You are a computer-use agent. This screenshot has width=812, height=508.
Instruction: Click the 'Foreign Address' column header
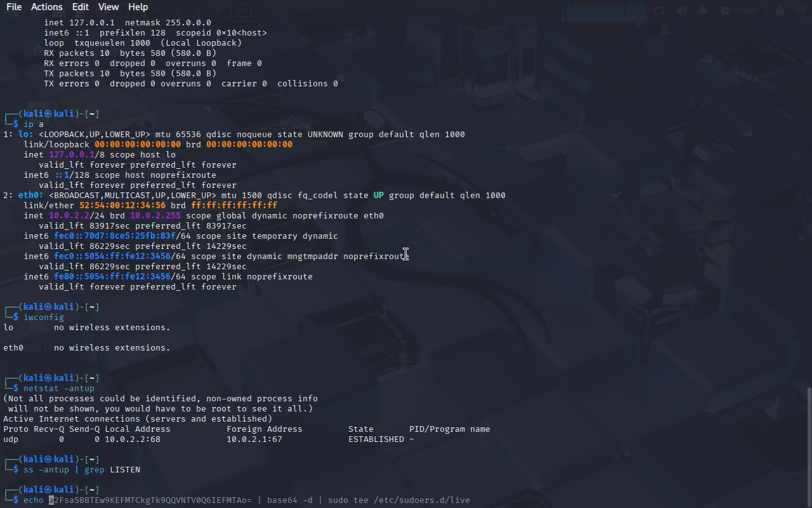coord(265,429)
